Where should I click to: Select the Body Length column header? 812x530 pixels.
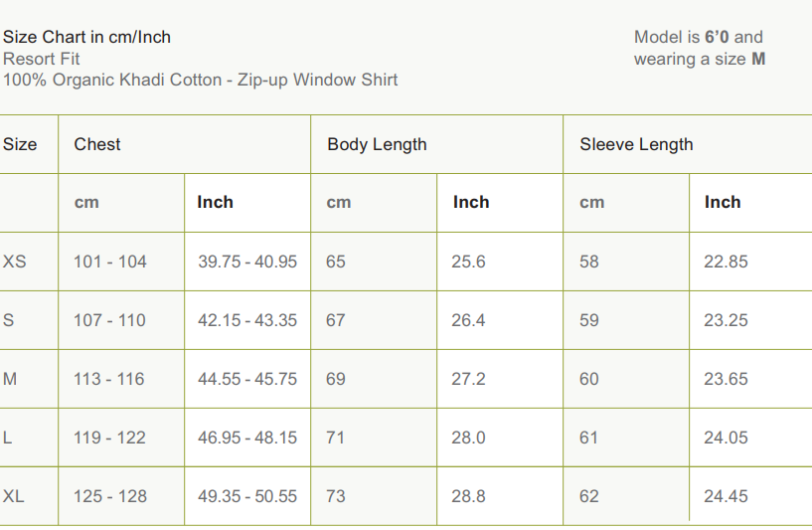377,144
